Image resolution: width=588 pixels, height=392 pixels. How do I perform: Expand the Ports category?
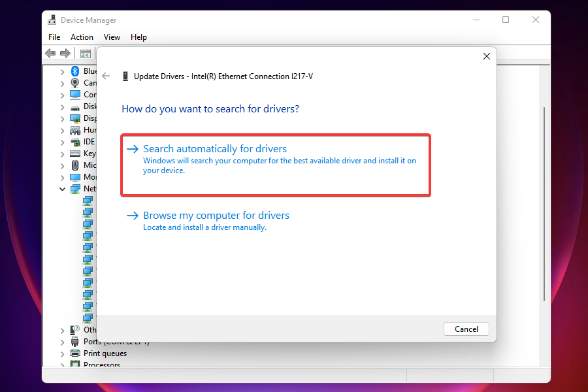62,342
